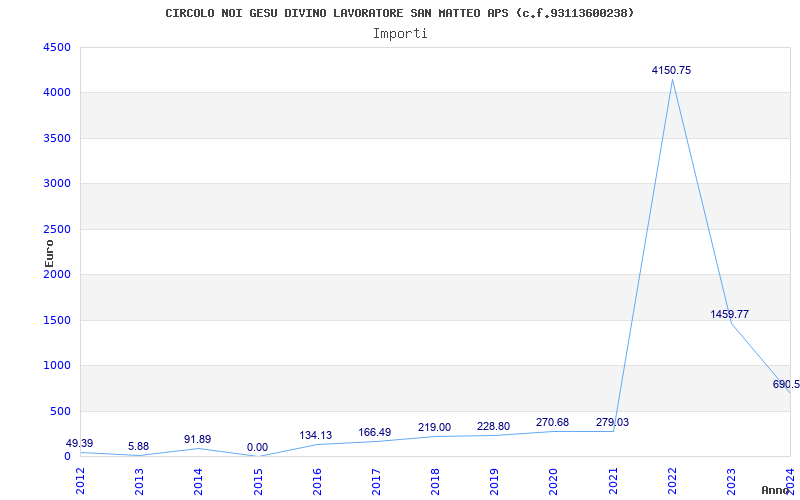The height and width of the screenshot is (500, 800).
Task: Click the 166.49 data label
Action: 375,433
